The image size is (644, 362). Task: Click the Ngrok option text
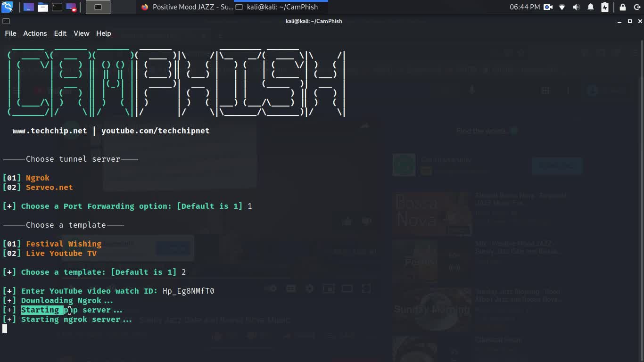[x=38, y=178]
